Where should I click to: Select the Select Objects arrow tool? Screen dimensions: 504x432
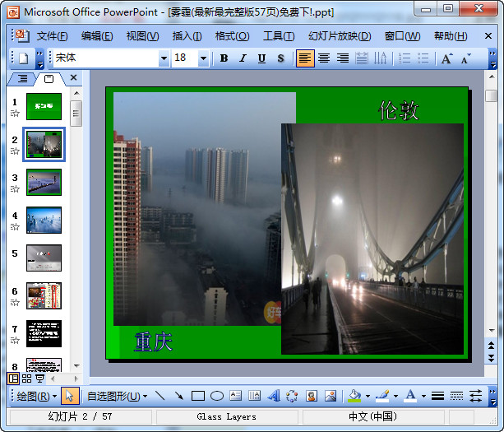(x=69, y=396)
